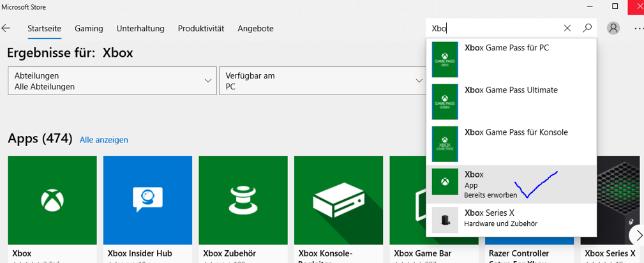Select "Xbox Series X" suggestion title
Screen dimensions: 644x263
[489, 213]
